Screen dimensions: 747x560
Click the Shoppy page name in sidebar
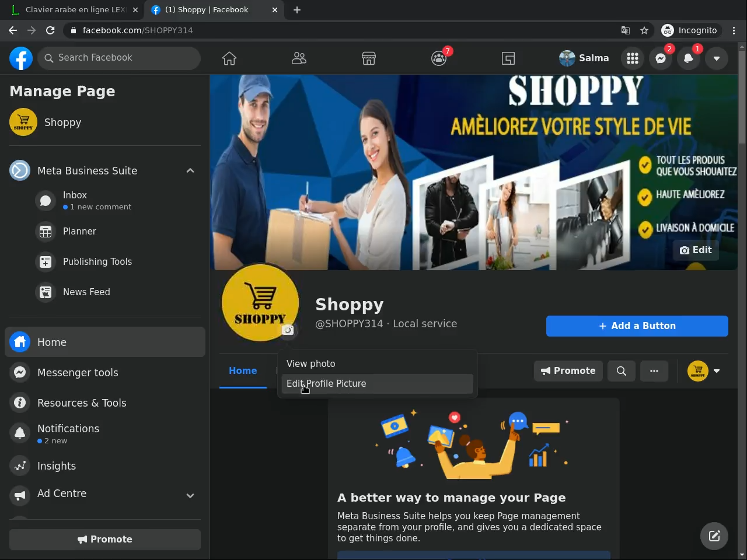tap(63, 123)
